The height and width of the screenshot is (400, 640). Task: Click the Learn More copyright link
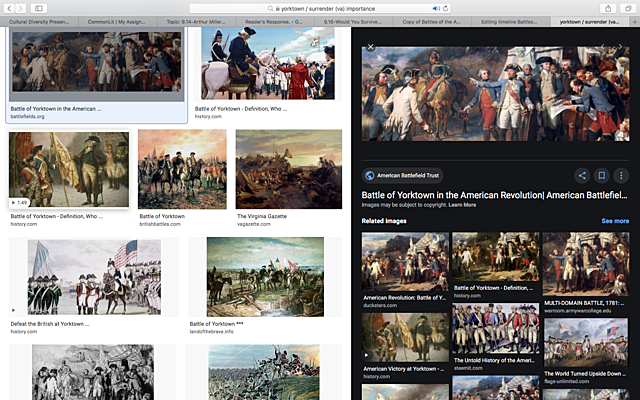(462, 205)
